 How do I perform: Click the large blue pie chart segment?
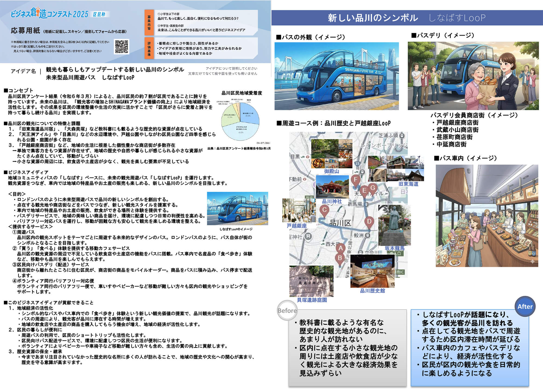(x=241, y=131)
